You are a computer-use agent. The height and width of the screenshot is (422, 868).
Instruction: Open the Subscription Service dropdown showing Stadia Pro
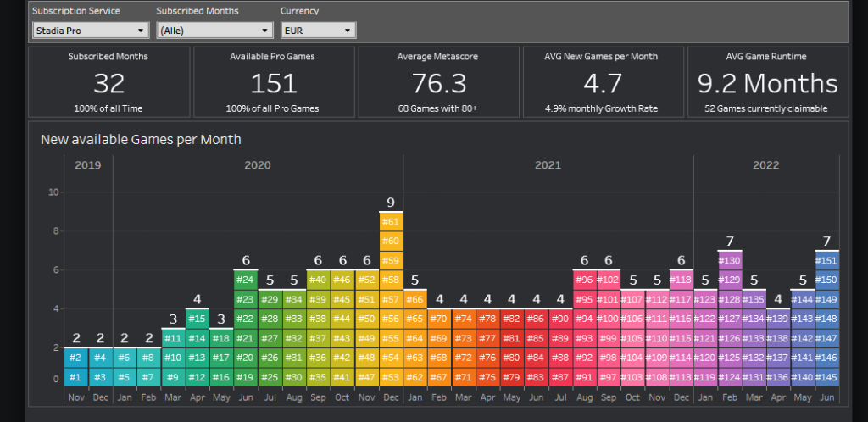coord(91,31)
